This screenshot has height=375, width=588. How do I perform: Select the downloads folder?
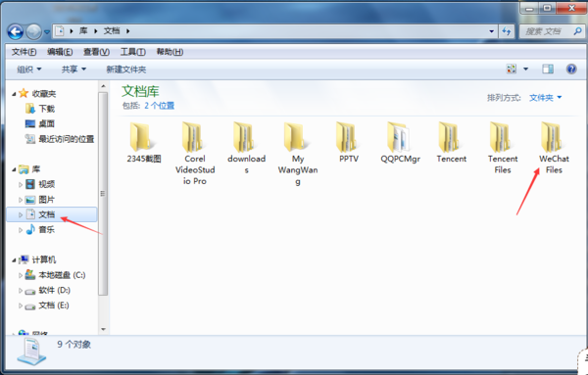tap(246, 148)
